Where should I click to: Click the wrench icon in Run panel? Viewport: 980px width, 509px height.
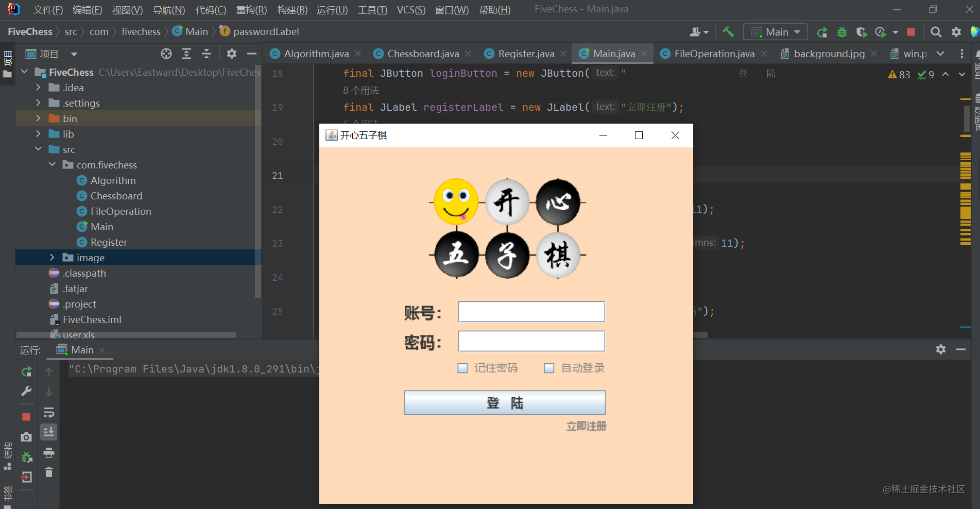27,392
